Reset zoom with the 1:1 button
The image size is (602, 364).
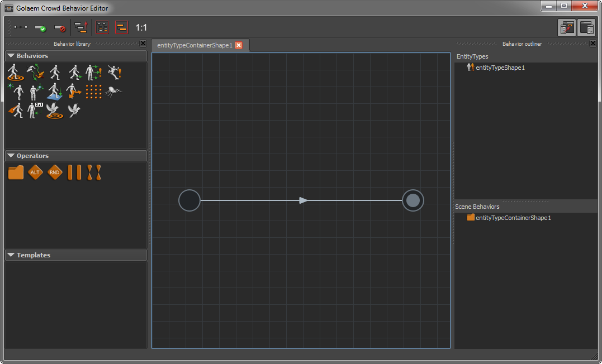click(141, 27)
